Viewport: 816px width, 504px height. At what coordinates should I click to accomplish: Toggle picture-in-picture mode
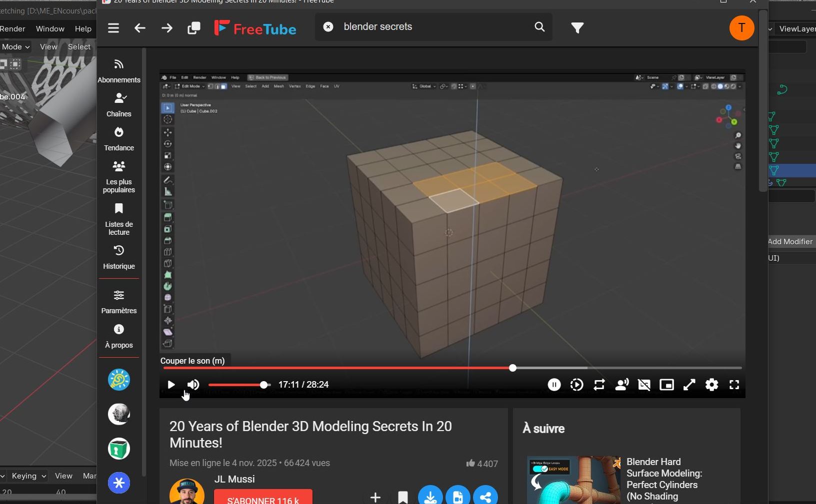pyautogui.click(x=666, y=385)
